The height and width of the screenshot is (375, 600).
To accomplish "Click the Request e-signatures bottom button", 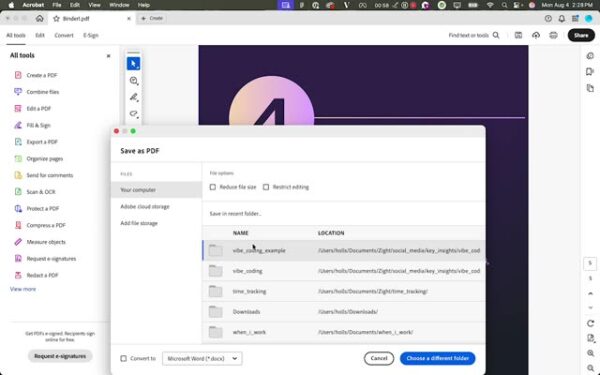I will 60,356.
